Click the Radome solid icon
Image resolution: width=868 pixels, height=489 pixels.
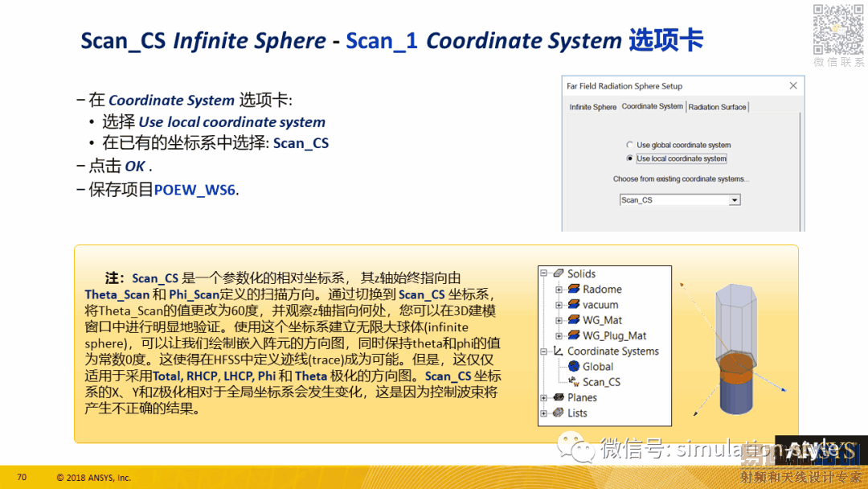pos(574,289)
